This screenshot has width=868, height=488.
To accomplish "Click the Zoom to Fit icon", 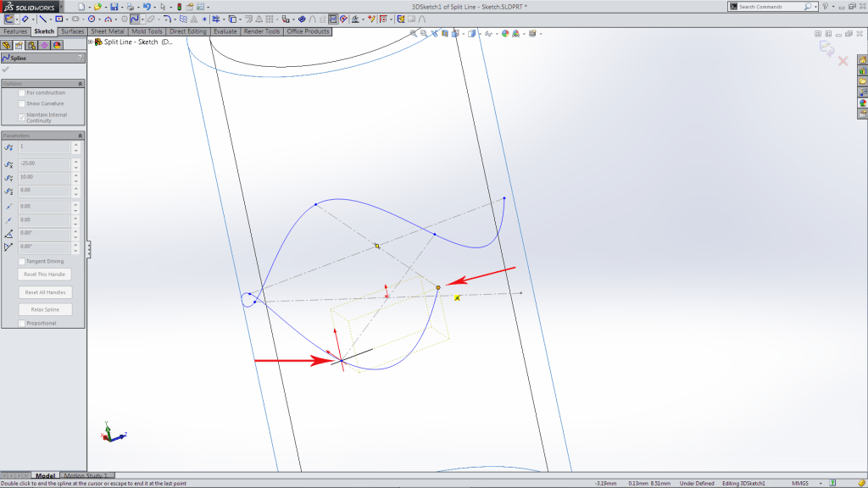I will coord(414,35).
